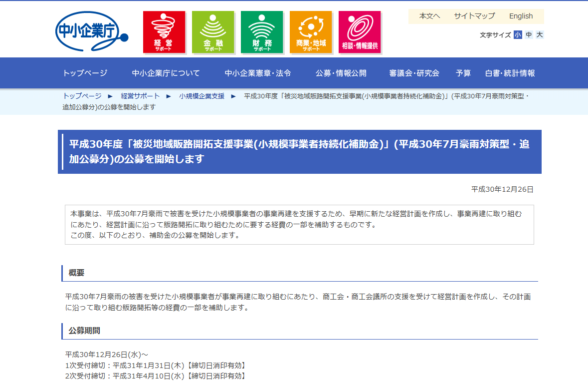Screen dimensions: 588x387
Task: Open 中小企業庁について menu item
Action: pyautogui.click(x=166, y=73)
